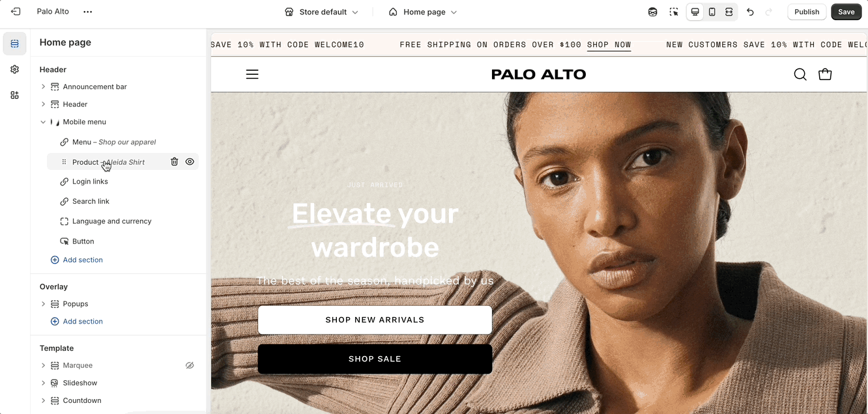868x414 pixels.
Task: Click the SHOP NEW ARRIVALS button
Action: pos(375,320)
